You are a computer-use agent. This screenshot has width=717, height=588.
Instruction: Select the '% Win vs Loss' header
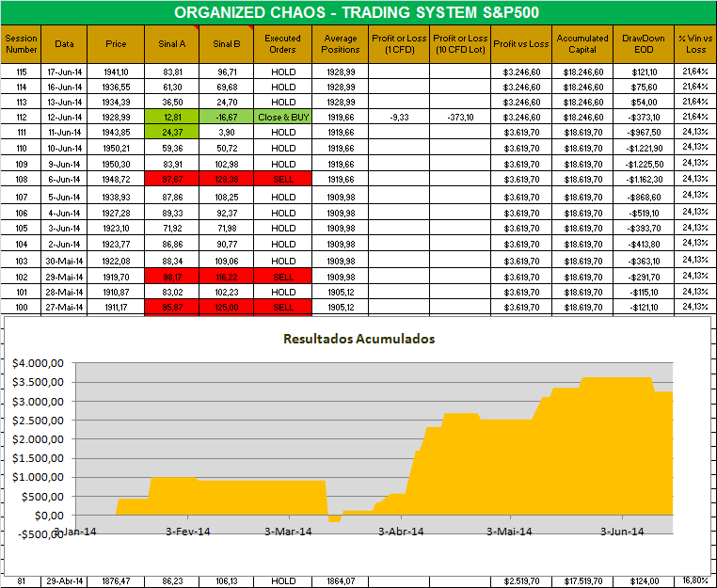695,44
